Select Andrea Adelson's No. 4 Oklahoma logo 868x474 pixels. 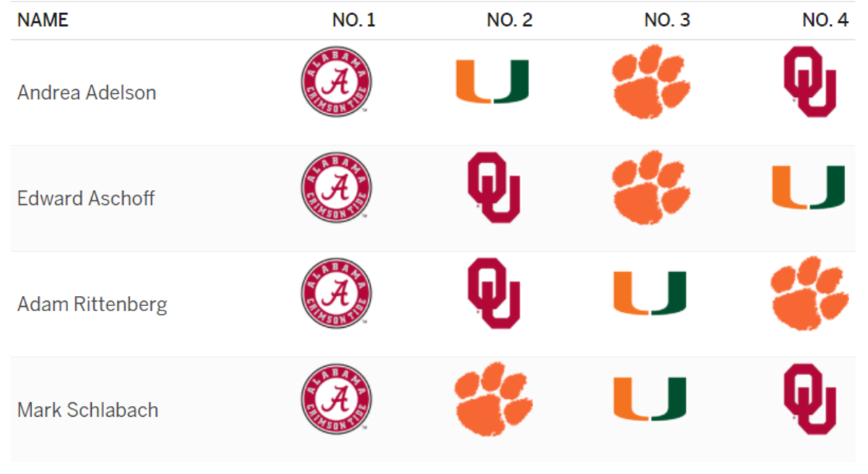(810, 82)
